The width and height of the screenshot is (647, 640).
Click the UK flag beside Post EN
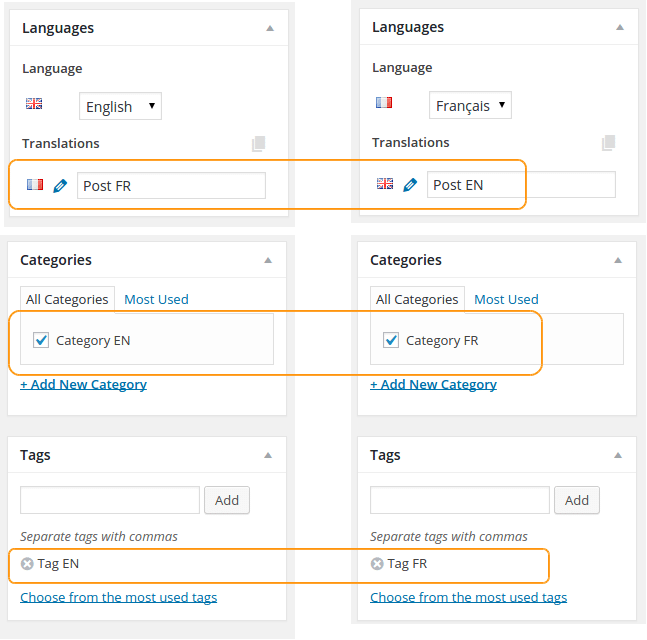tap(385, 184)
